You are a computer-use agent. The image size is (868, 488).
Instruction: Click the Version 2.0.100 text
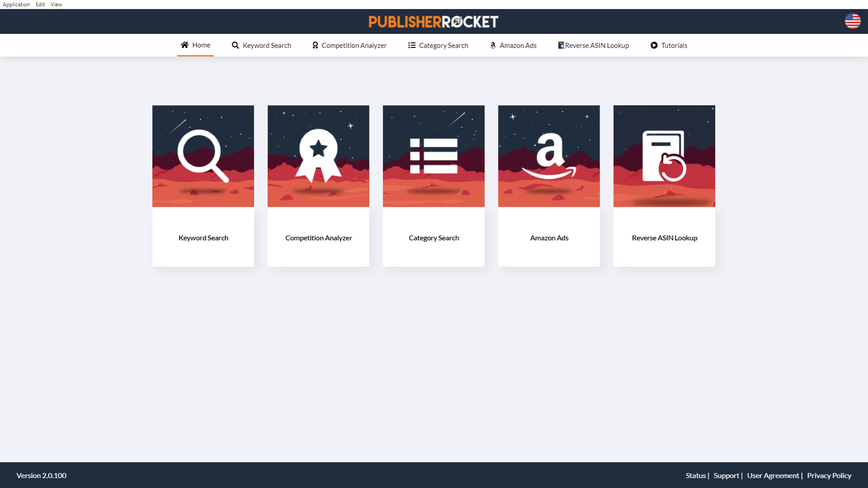(x=42, y=475)
